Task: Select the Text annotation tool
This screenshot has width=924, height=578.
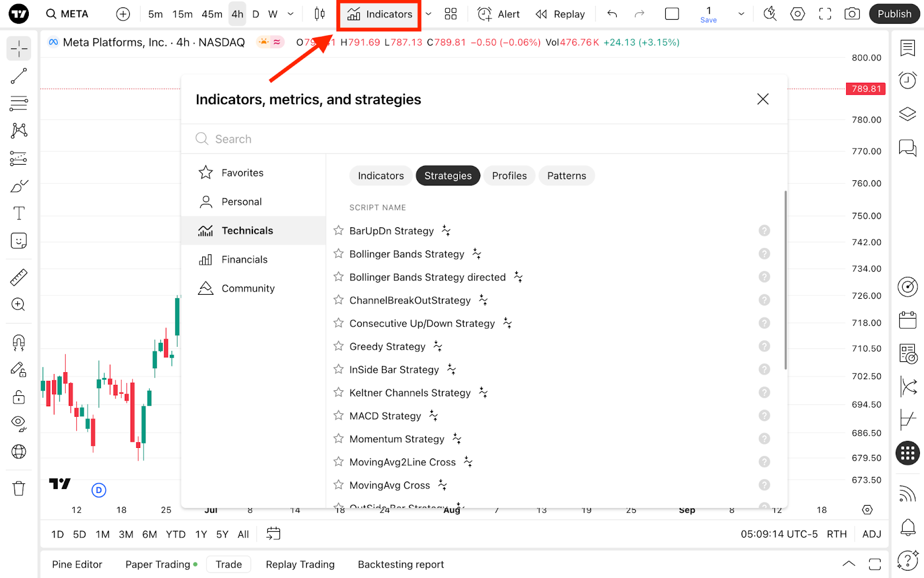Action: click(x=19, y=213)
